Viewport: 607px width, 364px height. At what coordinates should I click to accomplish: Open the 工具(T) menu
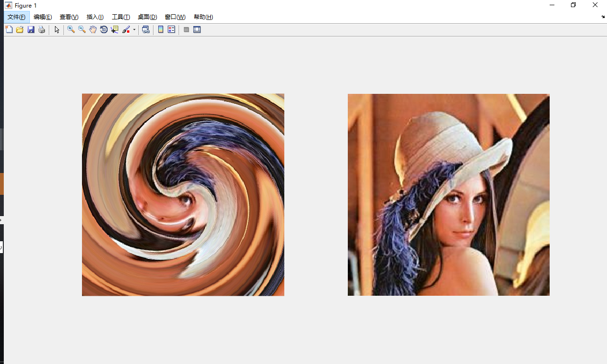pos(121,17)
